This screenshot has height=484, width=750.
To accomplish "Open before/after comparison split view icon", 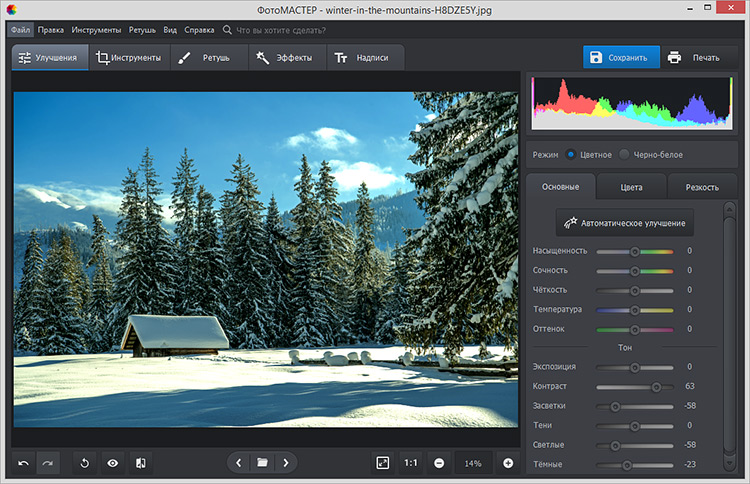I will [x=141, y=463].
